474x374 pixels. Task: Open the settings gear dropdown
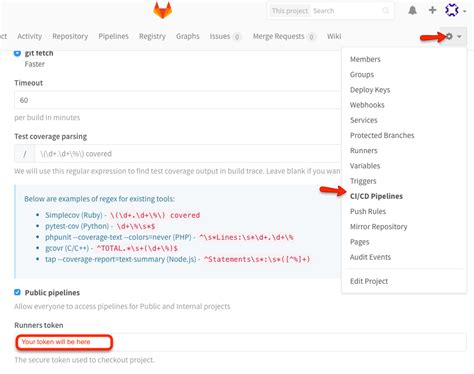[453, 36]
